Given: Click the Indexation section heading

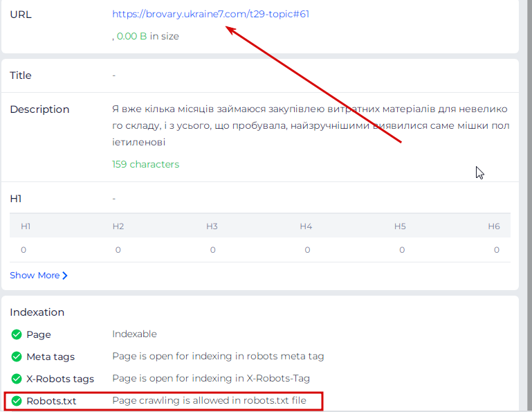Looking at the screenshot, I should (x=37, y=312).
